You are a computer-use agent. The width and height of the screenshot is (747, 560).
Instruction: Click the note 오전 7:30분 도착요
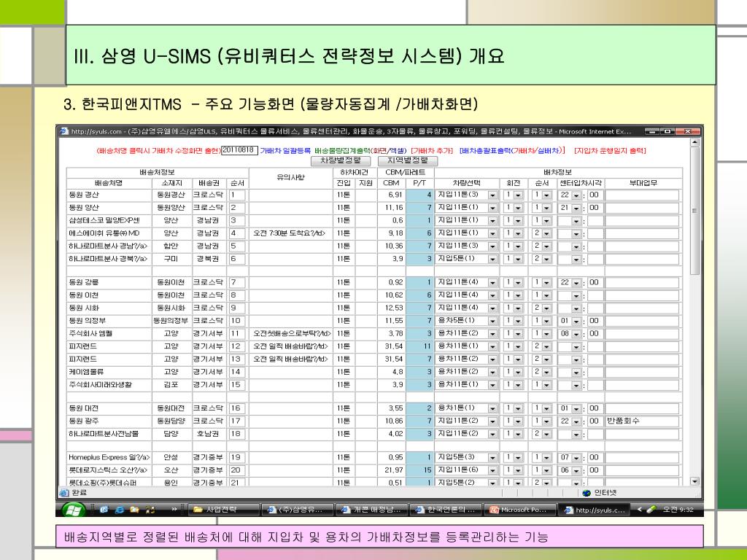pos(289,233)
